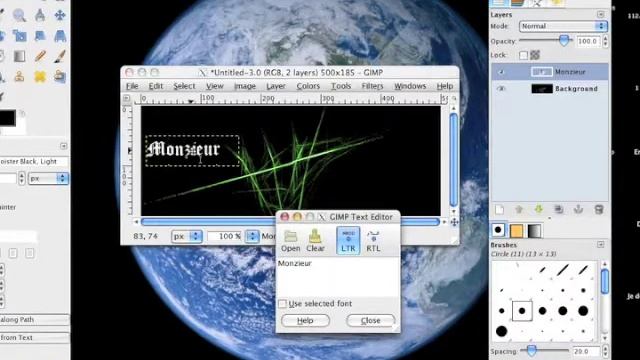Create a new layer in Layers panel
This screenshot has height=360, width=640.
tap(499, 210)
